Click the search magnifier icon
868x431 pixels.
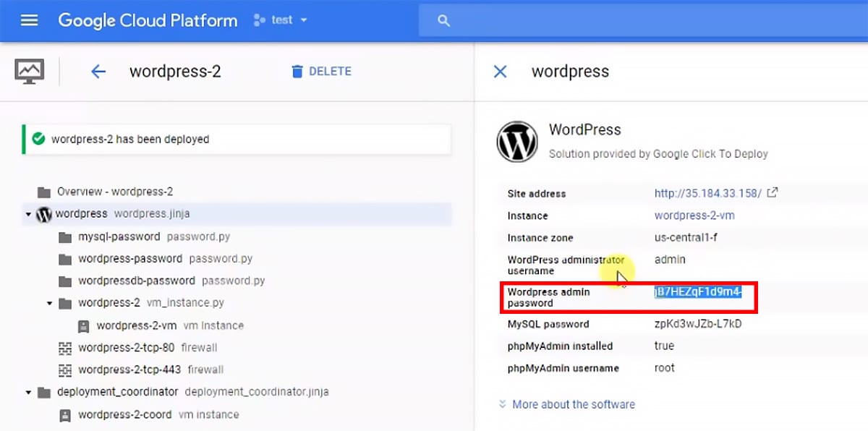click(x=444, y=21)
